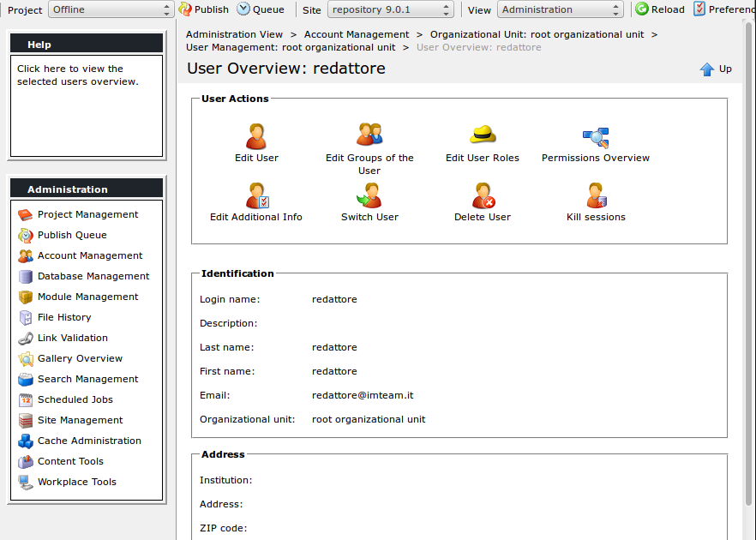Open Preferences from the toolbar
The width and height of the screenshot is (756, 540).
pos(724,9)
